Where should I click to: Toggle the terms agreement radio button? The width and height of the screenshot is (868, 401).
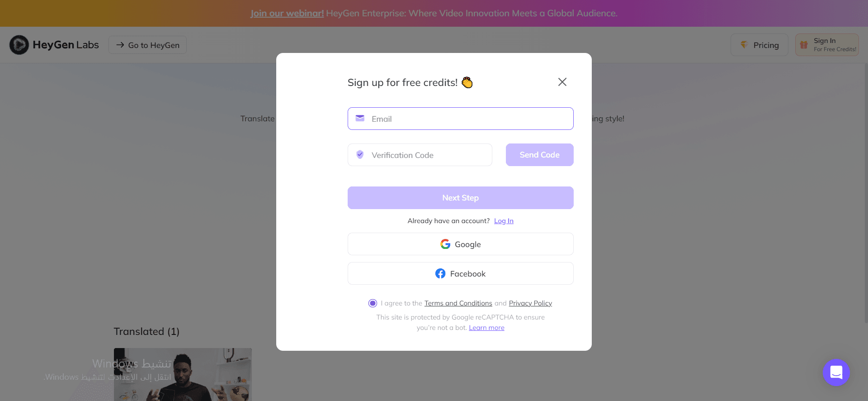tap(373, 303)
